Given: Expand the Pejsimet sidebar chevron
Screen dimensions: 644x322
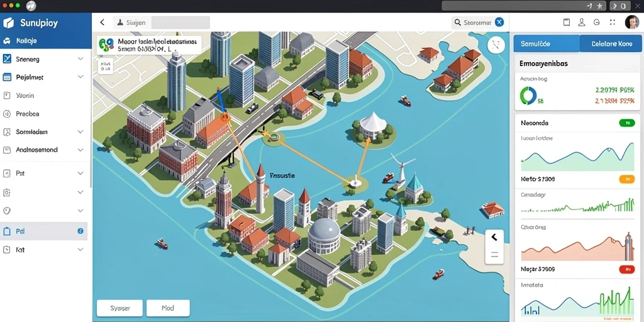Looking at the screenshot, I should [80, 77].
